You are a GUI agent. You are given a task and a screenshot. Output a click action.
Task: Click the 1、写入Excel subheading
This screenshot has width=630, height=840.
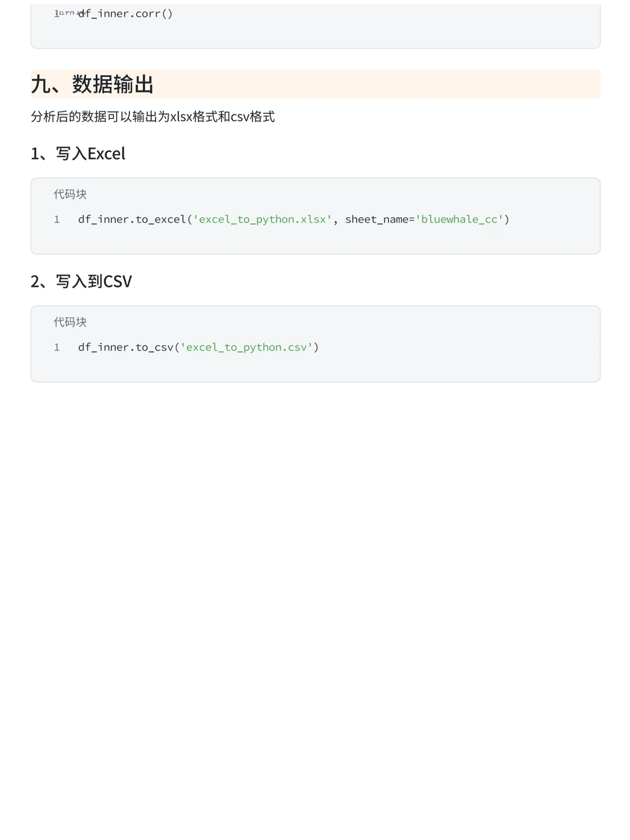[x=78, y=153]
